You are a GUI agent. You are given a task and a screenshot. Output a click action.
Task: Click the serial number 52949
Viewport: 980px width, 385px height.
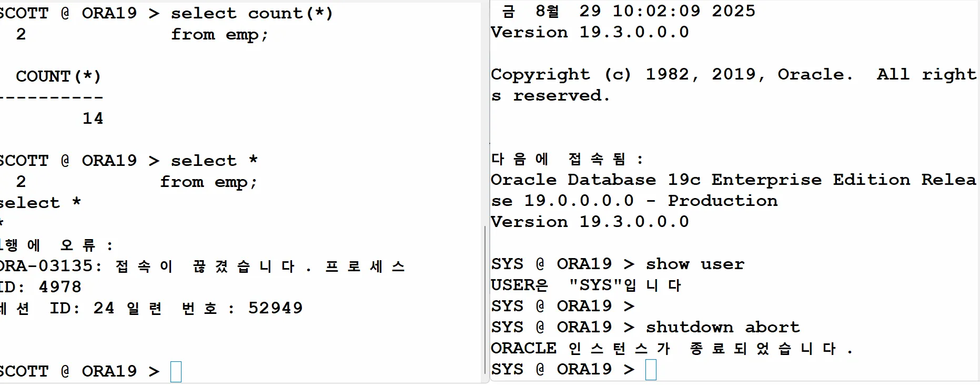click(275, 308)
